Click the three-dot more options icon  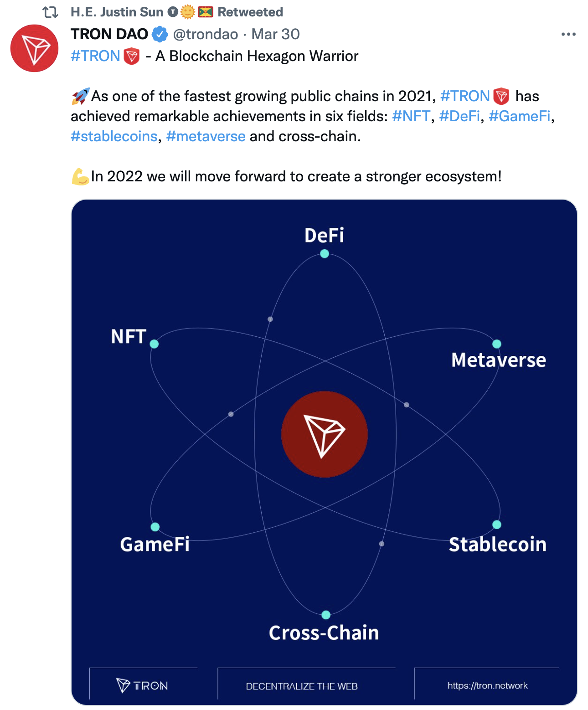pos(568,34)
